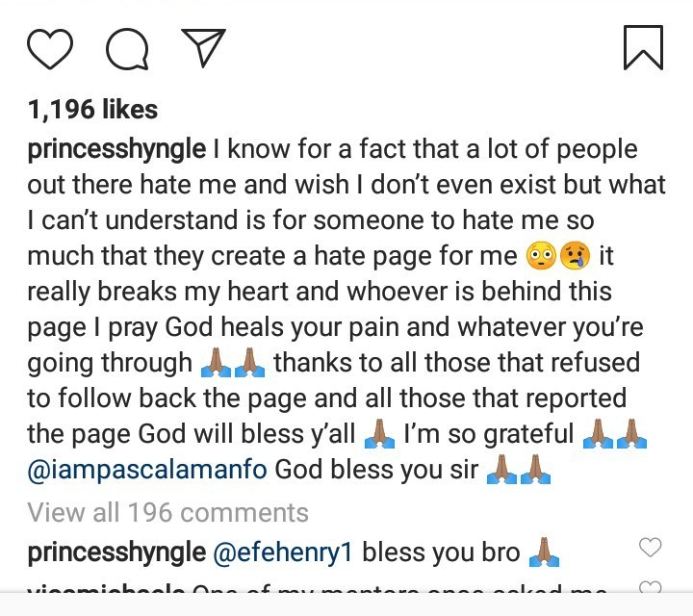Tap praying hands after 'bless you bro'

[544, 552]
